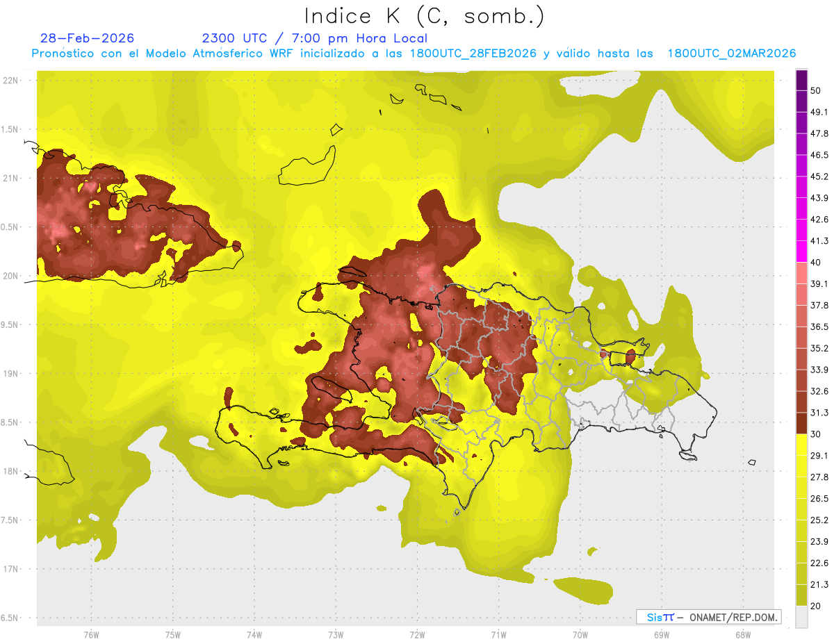The image size is (834, 644).
Task: Click the colorbar value '29.1'
Action: click(x=819, y=455)
